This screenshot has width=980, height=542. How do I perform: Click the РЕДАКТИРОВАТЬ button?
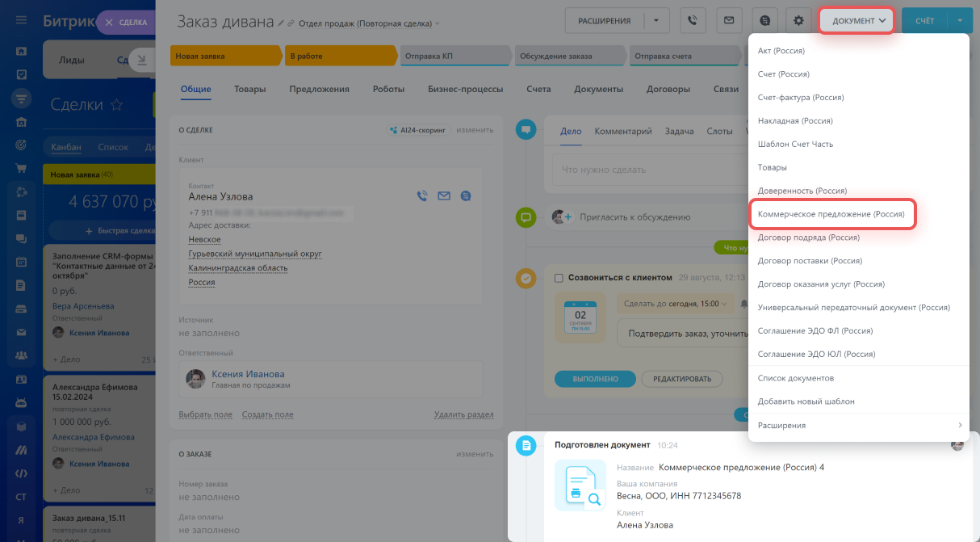682,379
